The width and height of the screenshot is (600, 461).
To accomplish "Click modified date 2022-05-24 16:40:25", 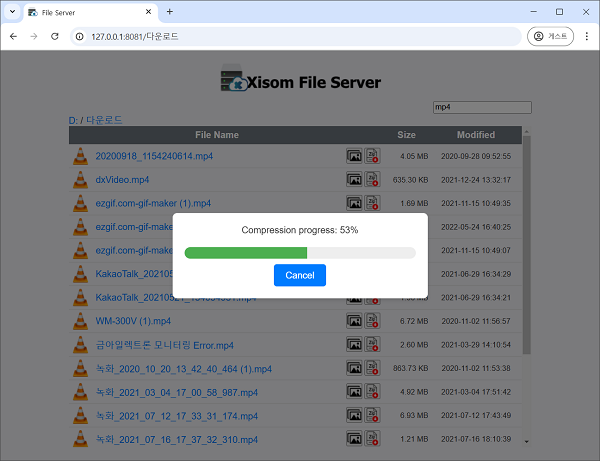I will pos(476,227).
